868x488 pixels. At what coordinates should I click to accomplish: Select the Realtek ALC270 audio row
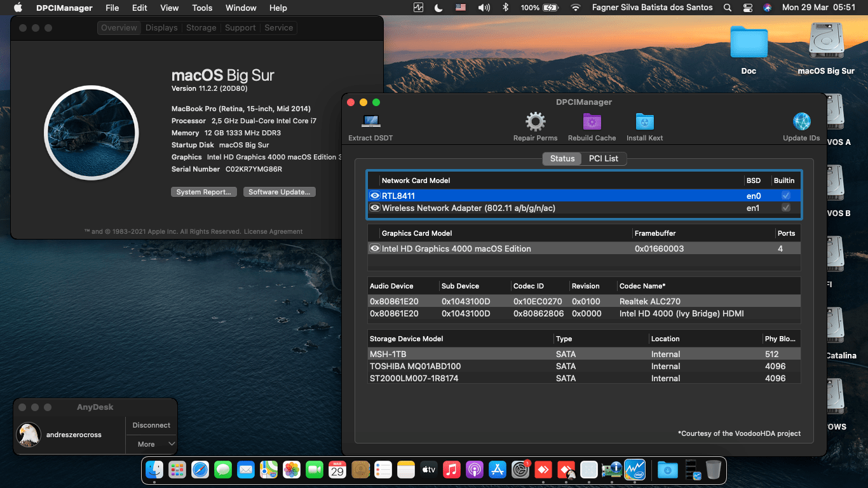click(x=584, y=301)
